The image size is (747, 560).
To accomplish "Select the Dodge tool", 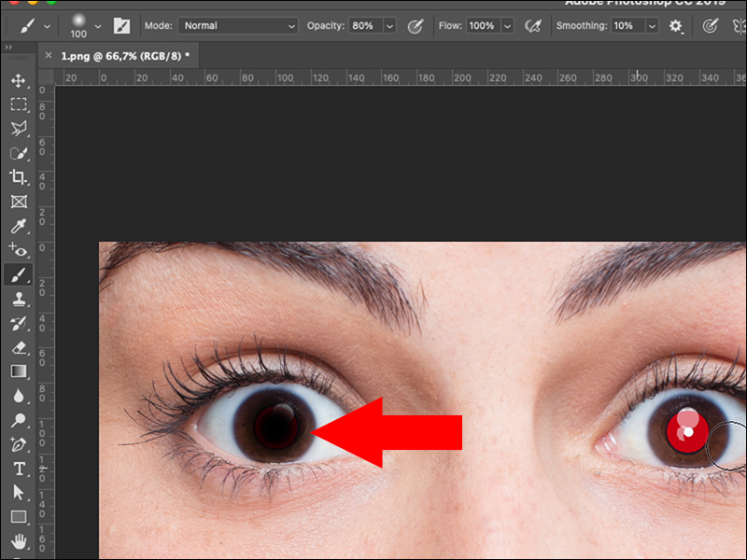I will (x=19, y=421).
